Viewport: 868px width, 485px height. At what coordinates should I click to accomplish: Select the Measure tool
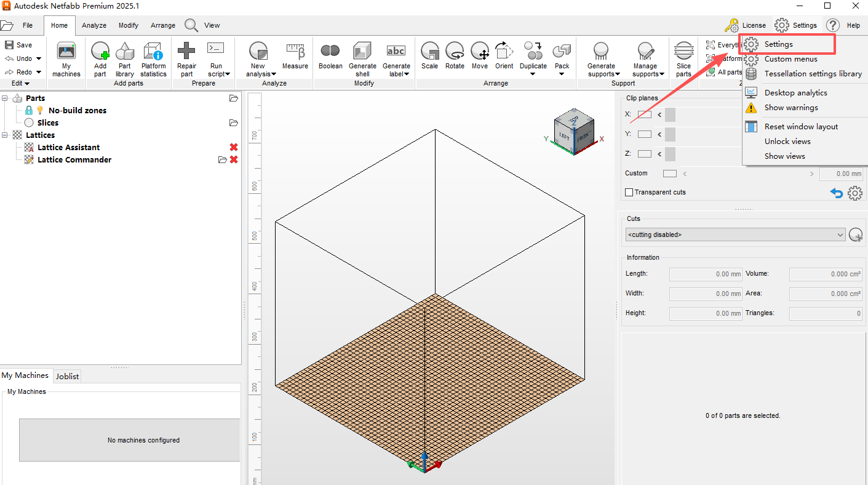point(295,52)
